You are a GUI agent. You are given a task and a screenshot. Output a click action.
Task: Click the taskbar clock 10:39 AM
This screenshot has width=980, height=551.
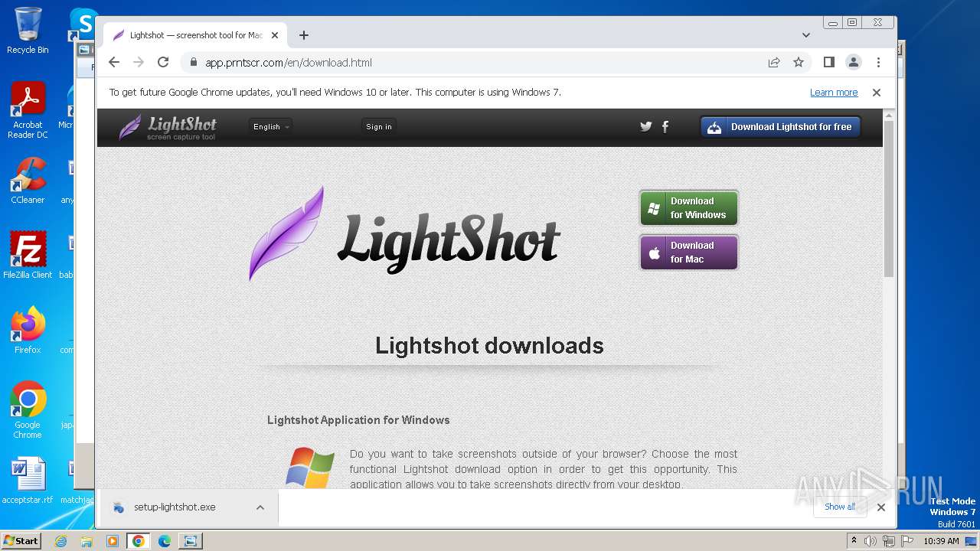941,541
